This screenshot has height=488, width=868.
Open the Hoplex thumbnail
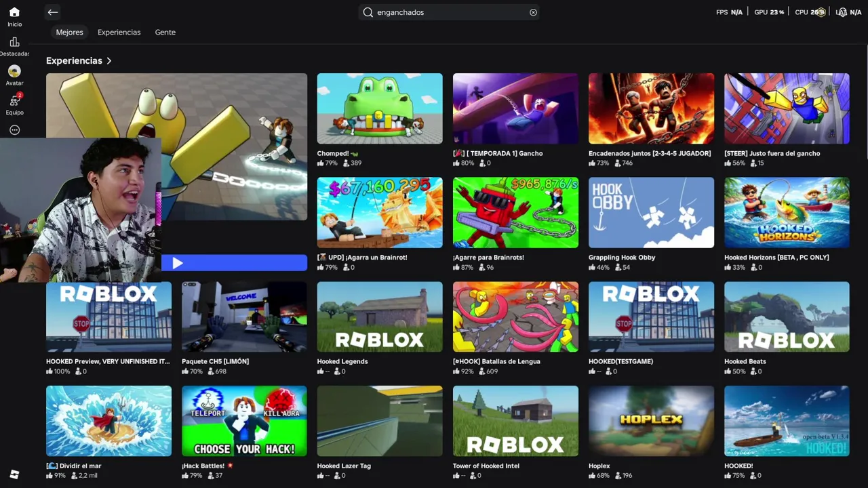[x=651, y=421]
